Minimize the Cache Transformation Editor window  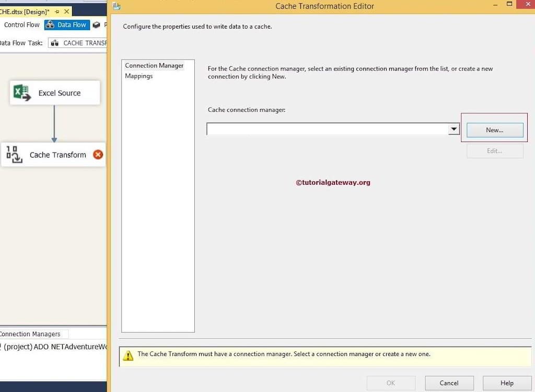pyautogui.click(x=495, y=5)
